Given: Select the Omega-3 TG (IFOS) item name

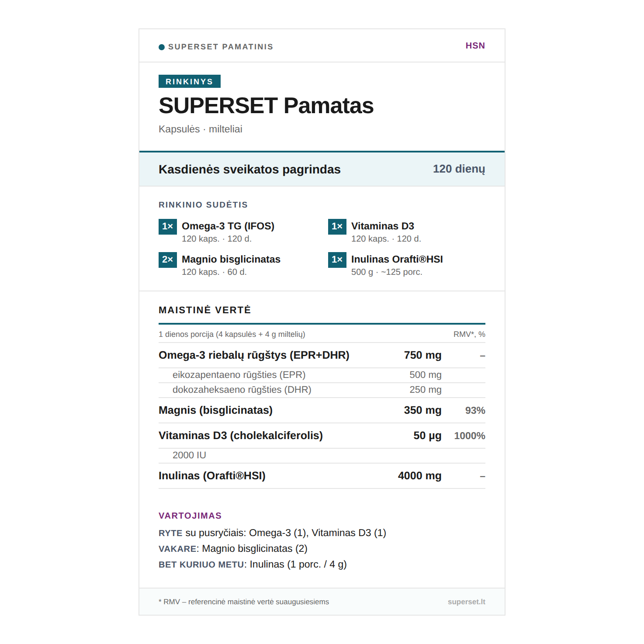Looking at the screenshot, I should tap(228, 226).
